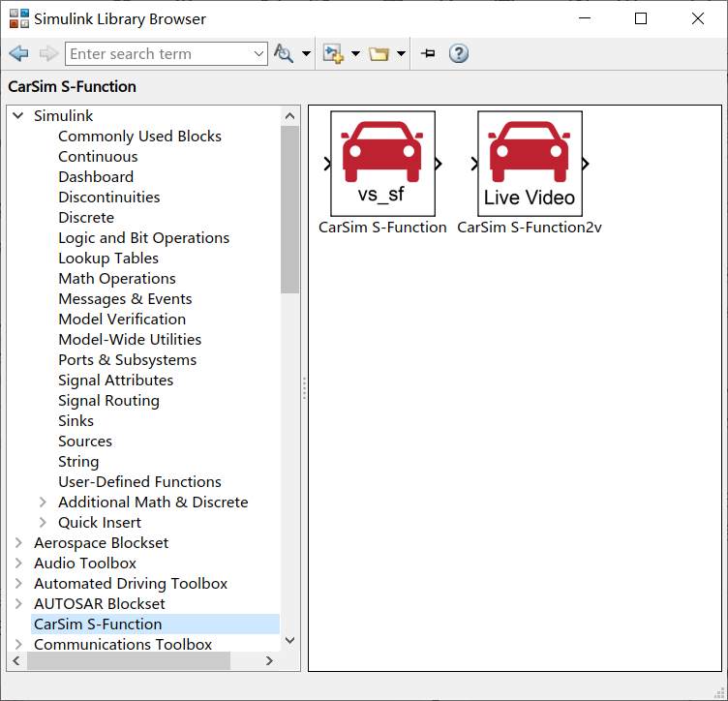Select Ports & Subsystems library
Screen dimensions: 728x701
click(127, 360)
